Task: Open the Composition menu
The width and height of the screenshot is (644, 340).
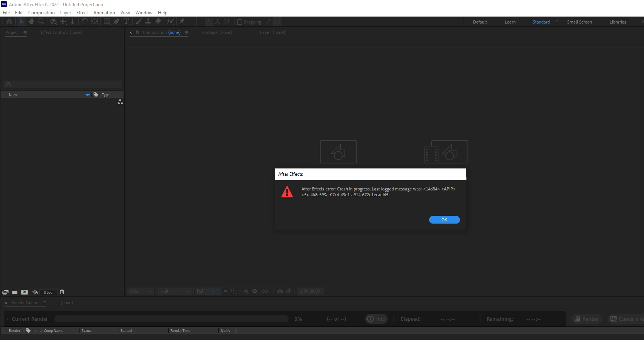Action: point(41,13)
